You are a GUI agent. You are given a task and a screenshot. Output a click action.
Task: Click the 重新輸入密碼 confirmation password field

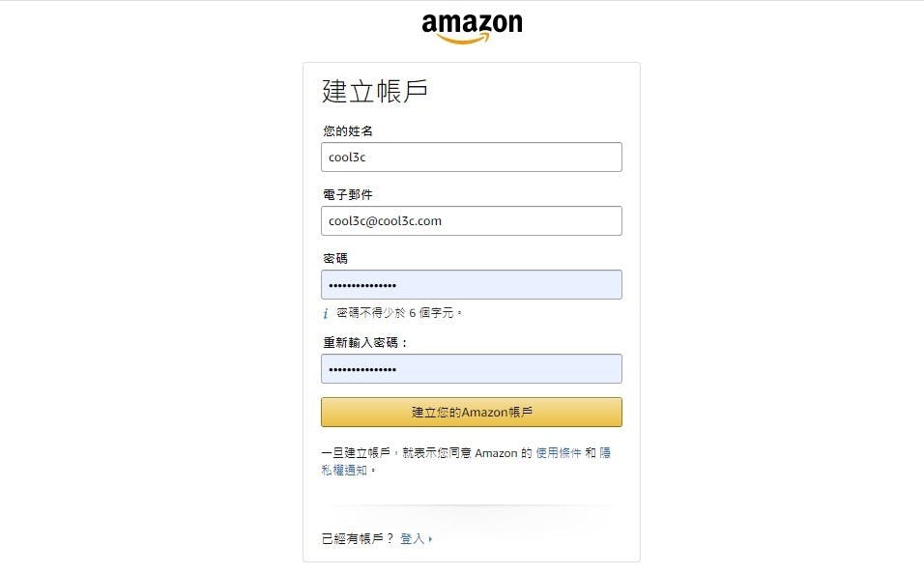472,369
